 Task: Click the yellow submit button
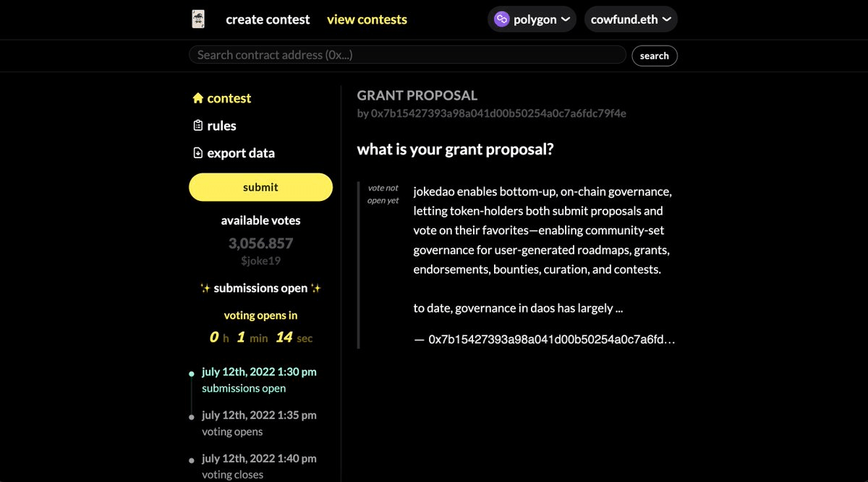pyautogui.click(x=260, y=187)
